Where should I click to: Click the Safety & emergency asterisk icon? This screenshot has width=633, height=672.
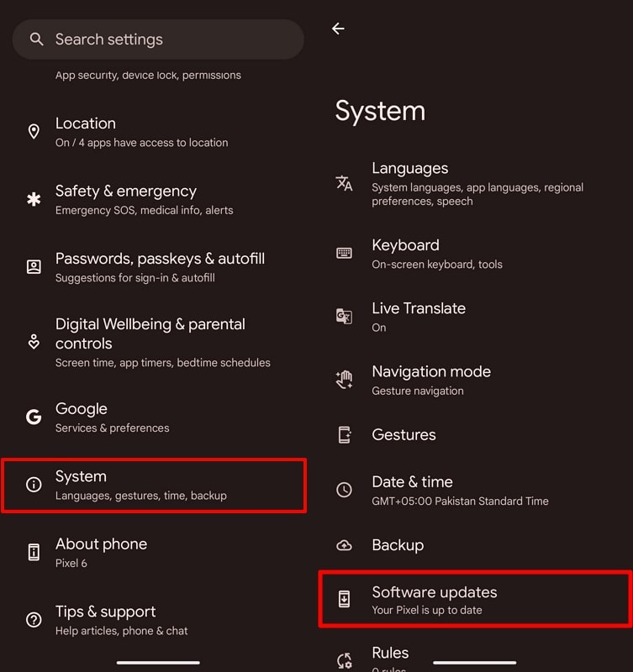tap(34, 200)
